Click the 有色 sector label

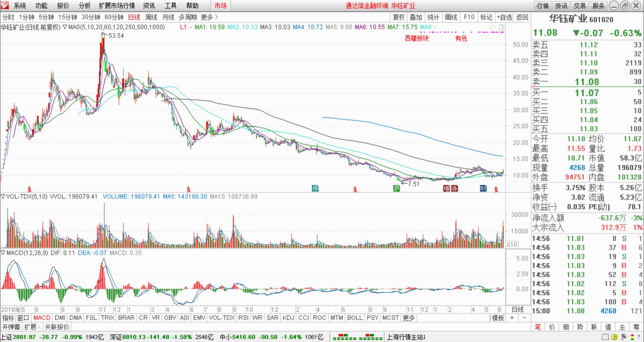(461, 38)
